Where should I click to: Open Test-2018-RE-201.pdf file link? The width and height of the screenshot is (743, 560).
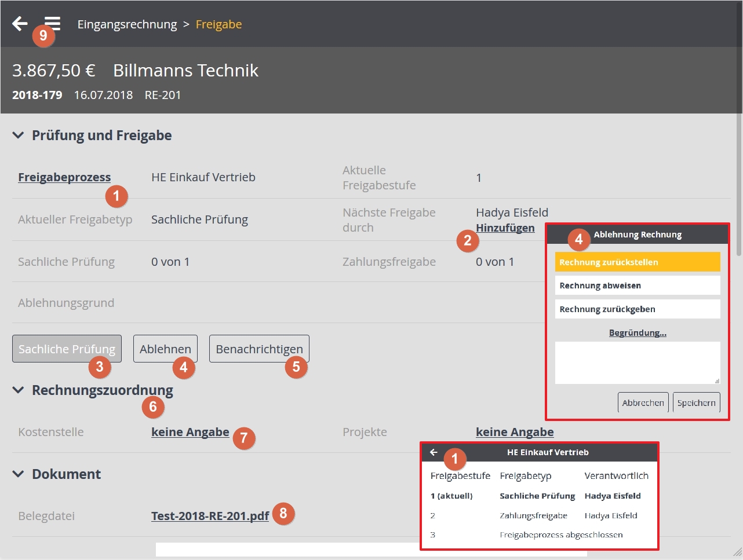coord(210,516)
